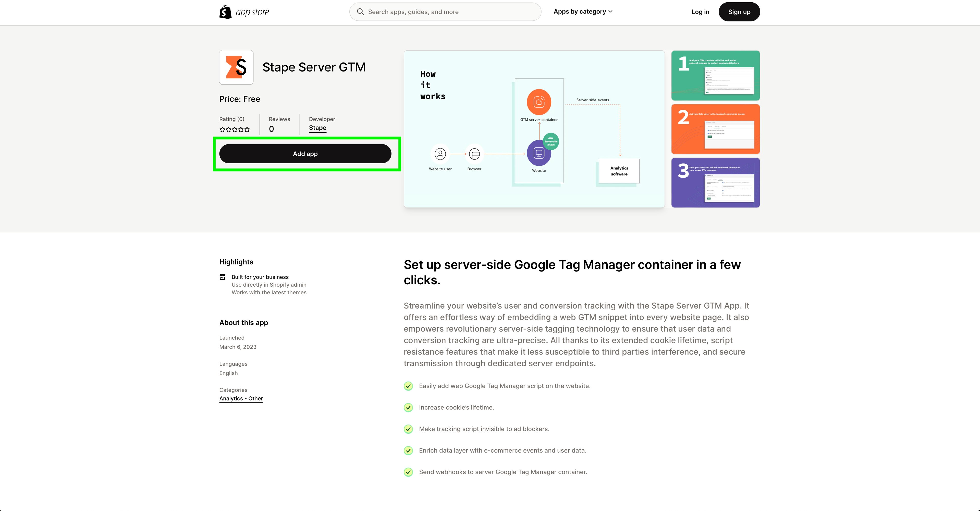Click the Highlights heading
This screenshot has width=980, height=511.
point(236,262)
